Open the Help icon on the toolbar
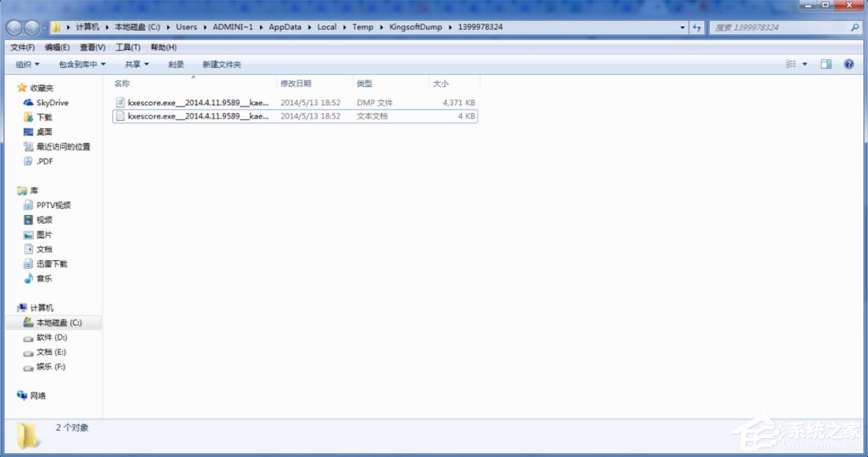This screenshot has height=457, width=868. pyautogui.click(x=848, y=64)
